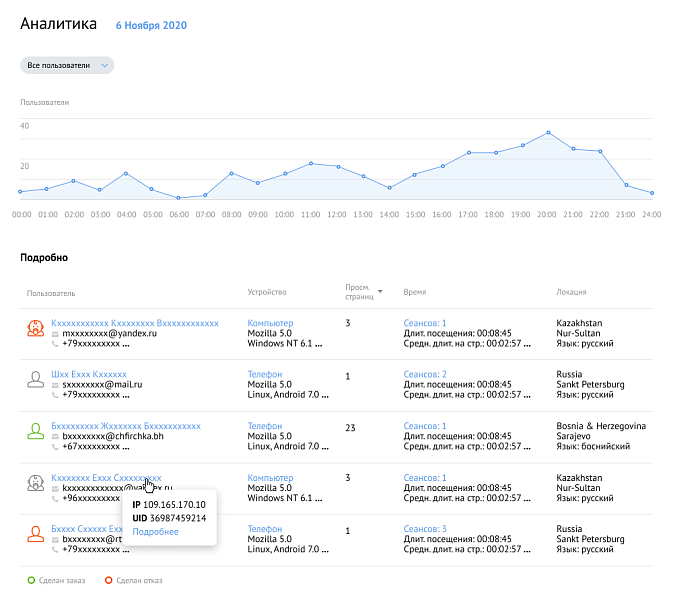Viewport: 673px width, 600px height.
Task: Click the phone icon beside the +67 number
Action: [x=55, y=447]
